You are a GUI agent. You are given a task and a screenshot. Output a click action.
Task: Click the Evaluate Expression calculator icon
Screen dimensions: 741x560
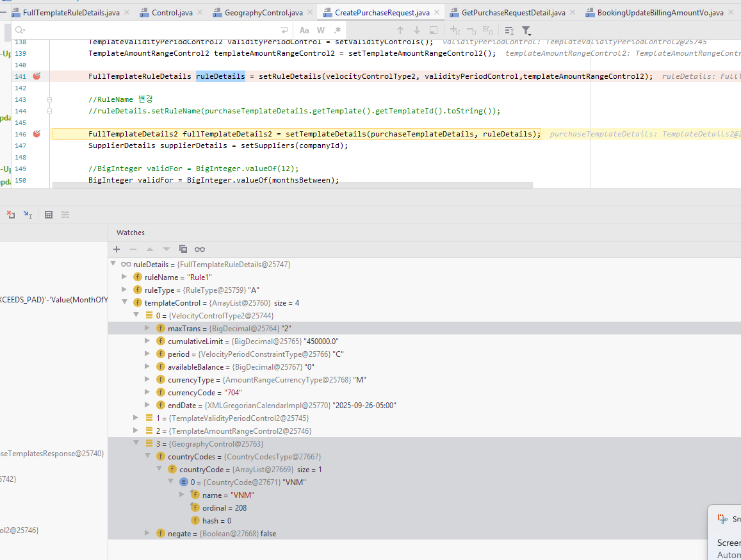point(49,215)
